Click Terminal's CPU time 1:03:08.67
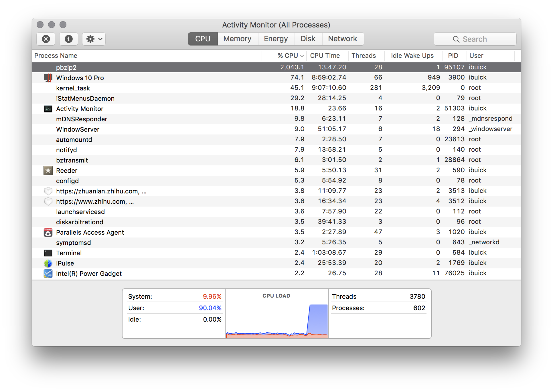This screenshot has width=553, height=392. (x=329, y=252)
